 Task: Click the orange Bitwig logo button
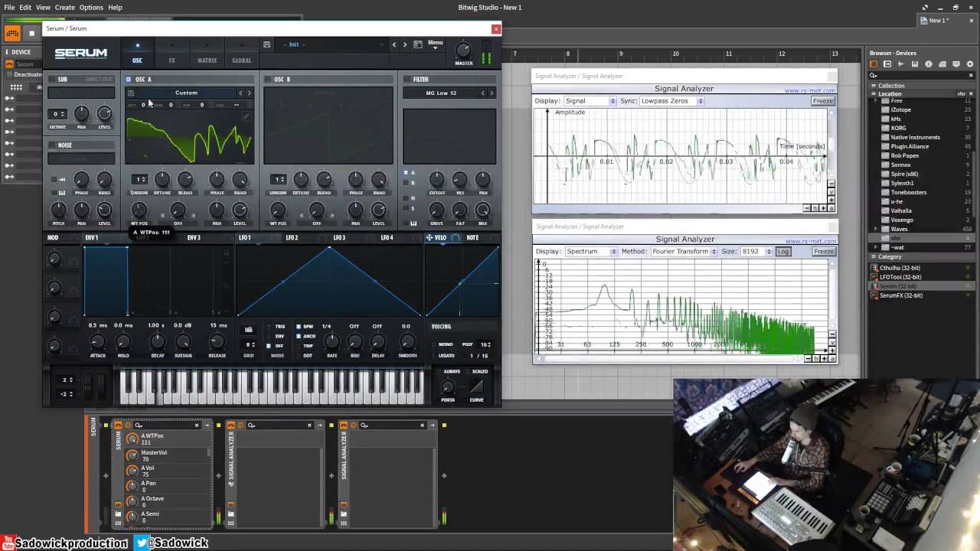point(12,33)
